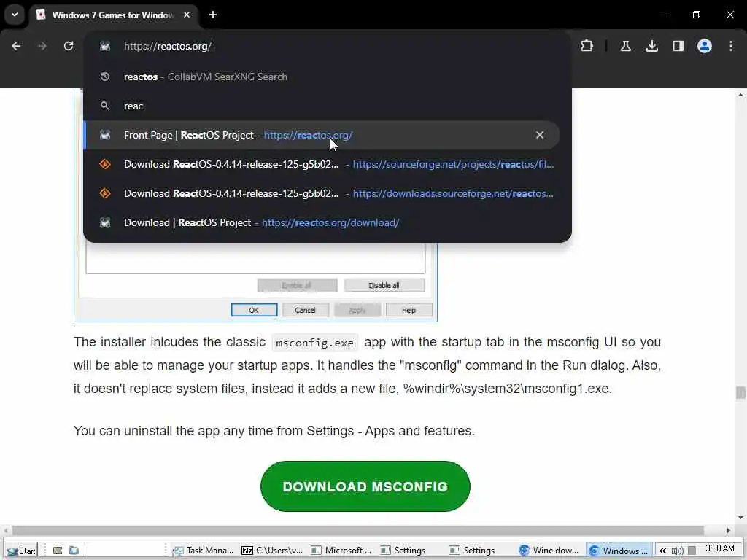
Task: Open the user profile avatar
Action: tap(705, 46)
